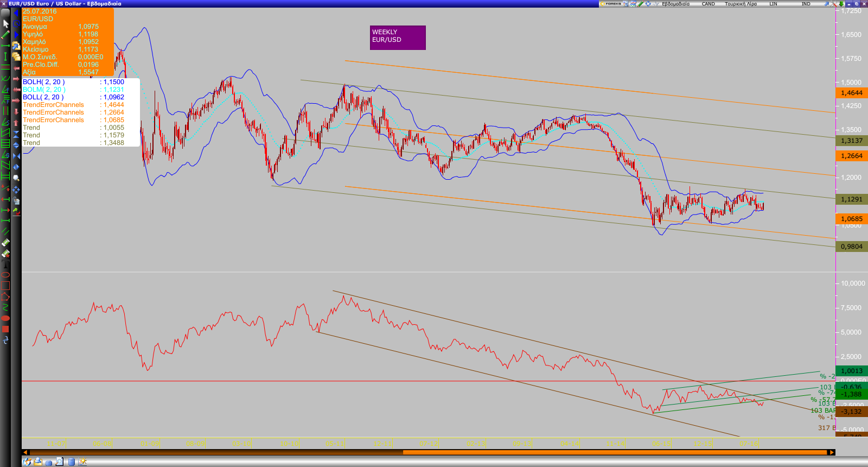Open the Εβδομαδιαία period selector
This screenshot has width=868, height=467.
(x=675, y=4)
